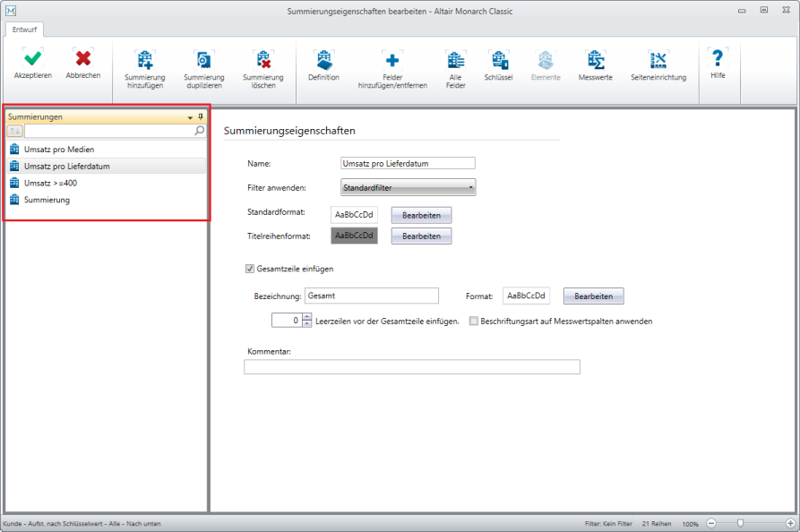Expand the Summierungen panel menu arrow
800x532 pixels.
click(x=189, y=117)
